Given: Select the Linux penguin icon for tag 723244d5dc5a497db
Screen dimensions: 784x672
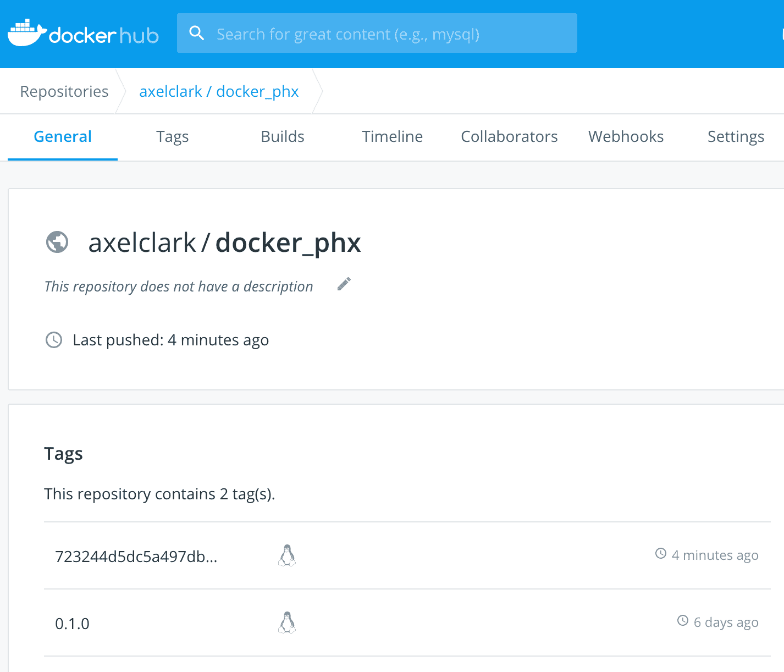Looking at the screenshot, I should pyautogui.click(x=288, y=555).
